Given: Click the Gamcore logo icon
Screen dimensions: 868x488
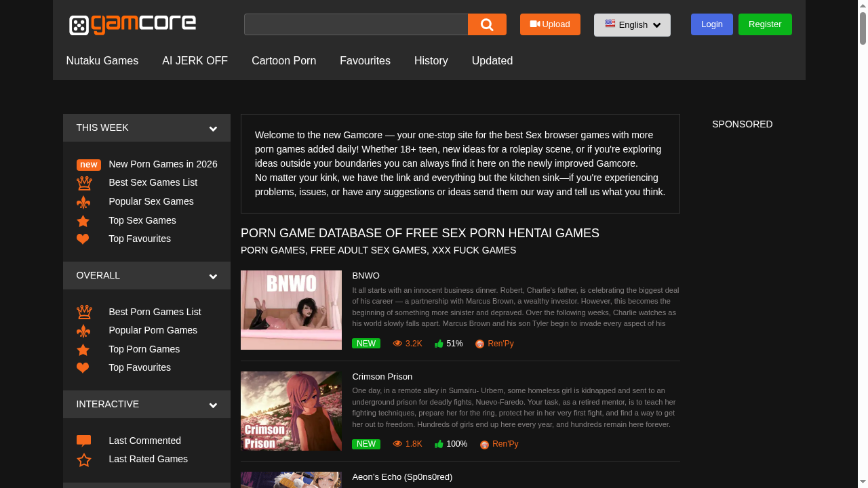Looking at the screenshot, I should point(79,25).
